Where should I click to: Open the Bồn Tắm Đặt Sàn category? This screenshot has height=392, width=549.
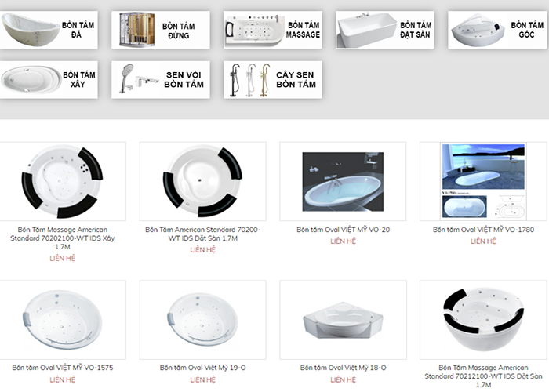pos(385,30)
